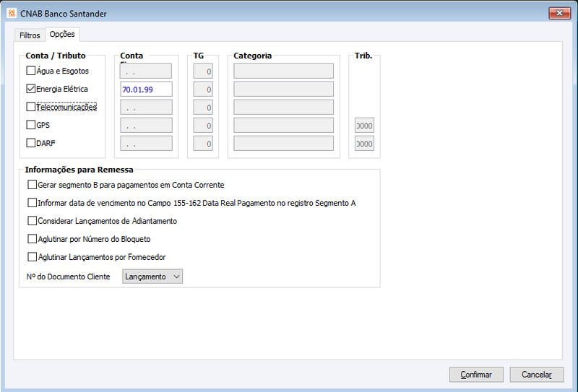Click the Categoria column heading
The width and height of the screenshot is (578, 392).
point(252,56)
